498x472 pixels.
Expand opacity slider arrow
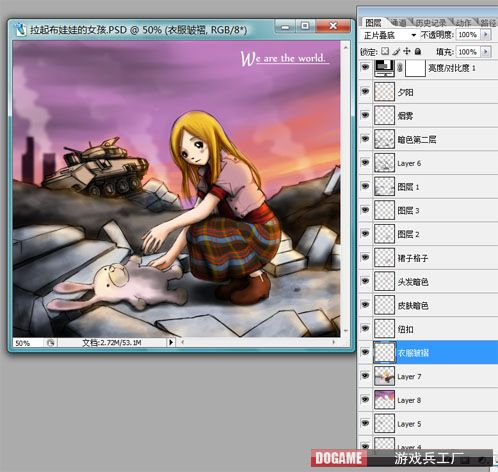(x=486, y=34)
